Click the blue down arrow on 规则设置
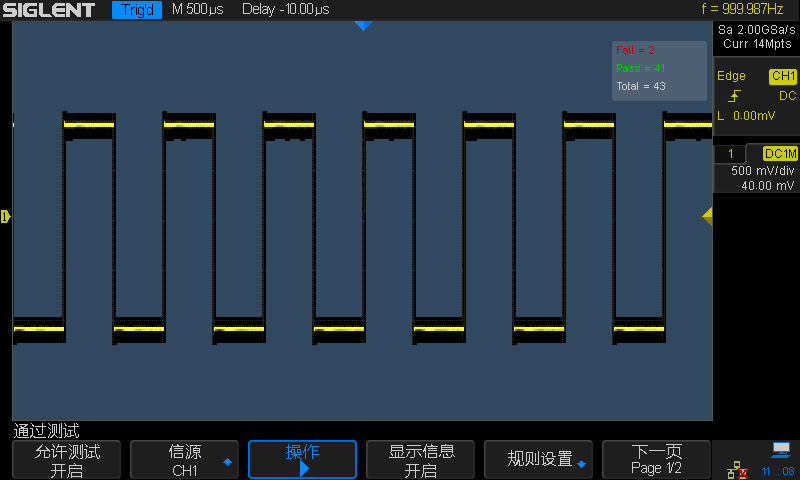 tap(581, 464)
